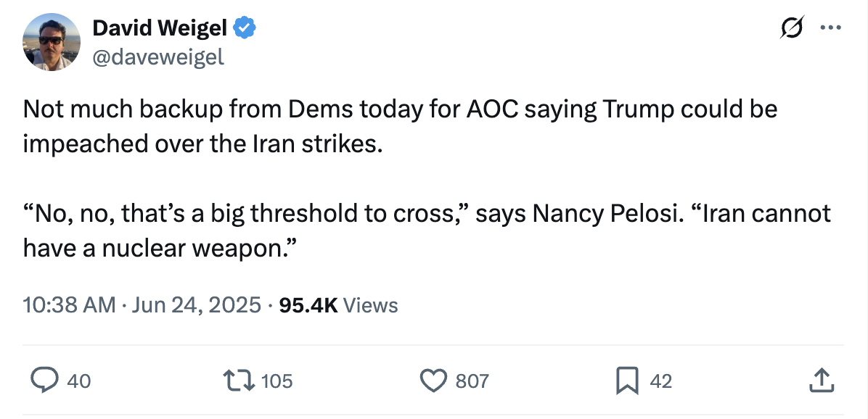Click the 10:38 AM timestamp
Screen dimensions: 868x419
tap(69, 305)
